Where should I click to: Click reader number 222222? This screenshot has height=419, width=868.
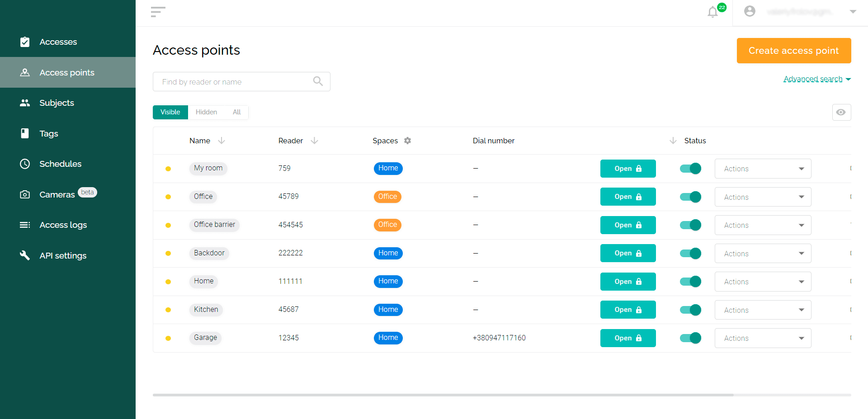point(291,253)
